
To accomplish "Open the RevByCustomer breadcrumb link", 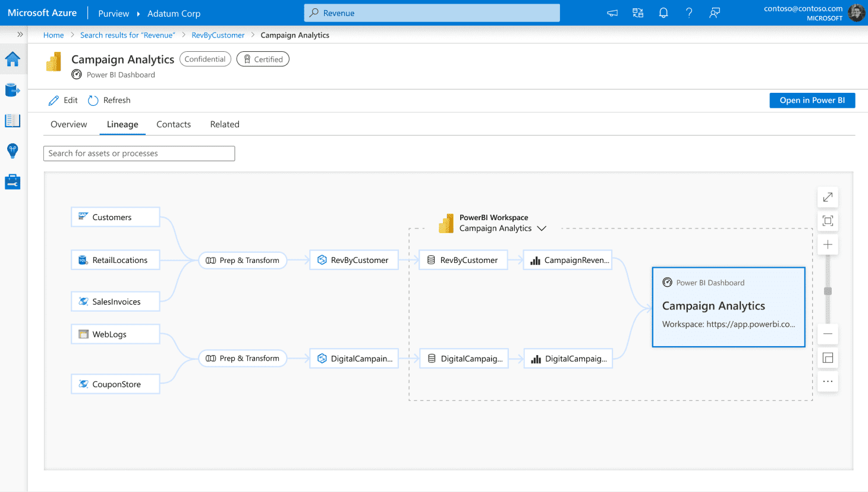I will pyautogui.click(x=218, y=35).
